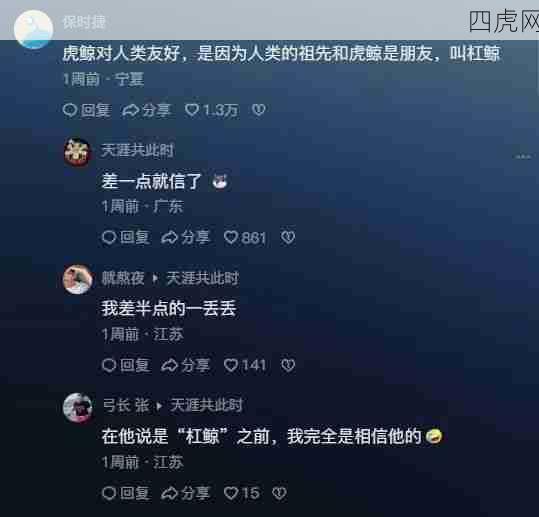Like the 我差半点的一丢丢 comment with 141 likes
The image size is (539, 517).
pos(245,365)
